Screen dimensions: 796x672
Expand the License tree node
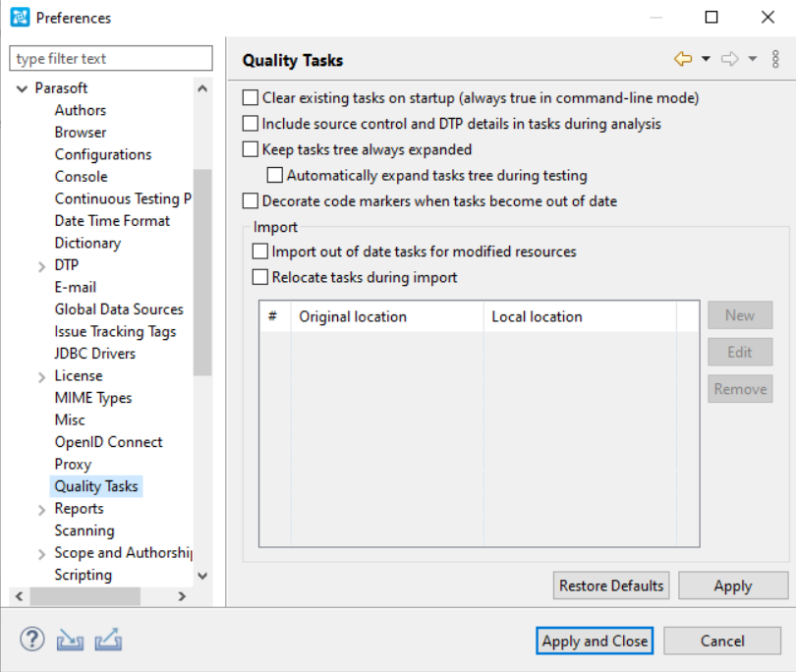41,376
